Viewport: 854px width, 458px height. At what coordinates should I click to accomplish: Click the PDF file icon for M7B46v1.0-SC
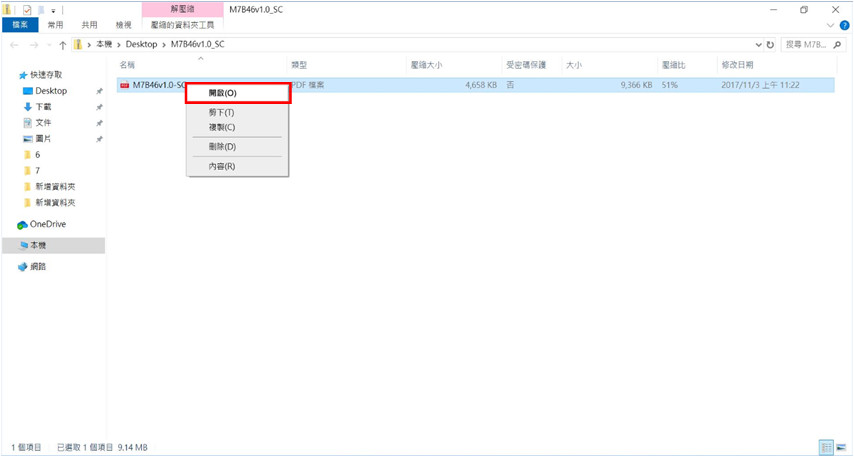(125, 86)
